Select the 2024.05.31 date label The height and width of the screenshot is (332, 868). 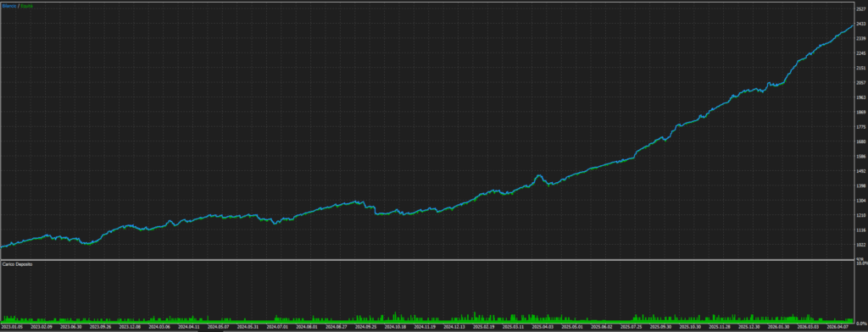click(x=248, y=327)
